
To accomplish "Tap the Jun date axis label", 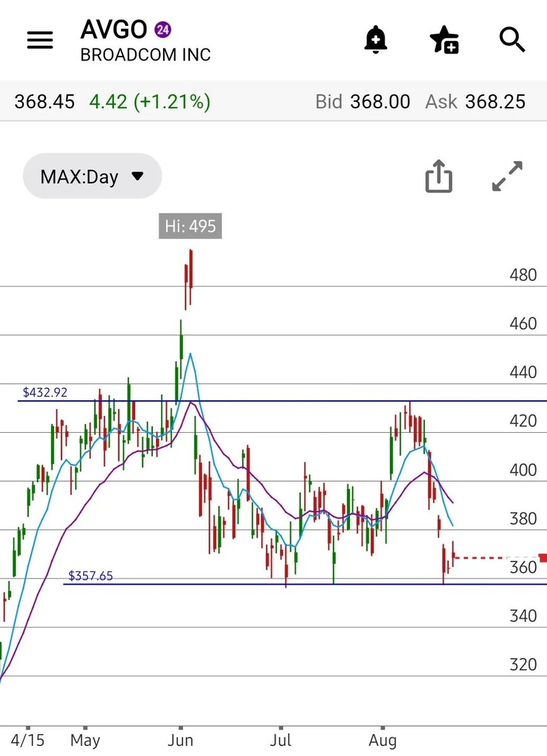I will click(179, 740).
